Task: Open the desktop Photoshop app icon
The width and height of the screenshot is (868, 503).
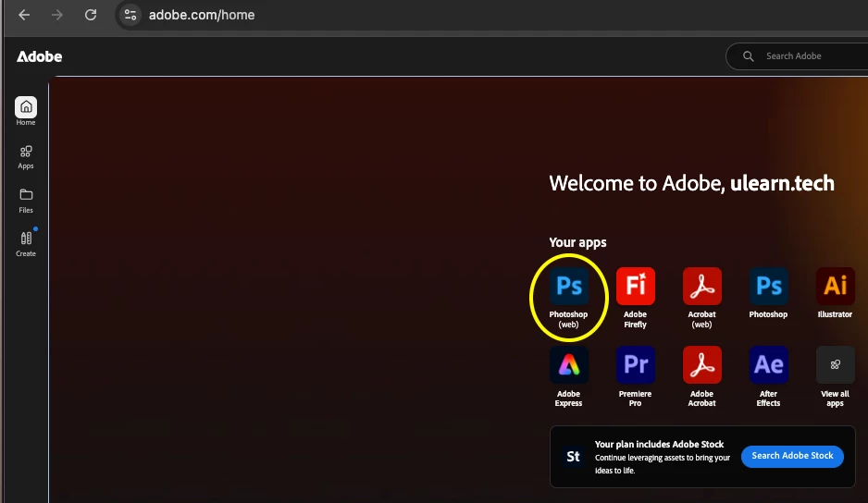Action: pyautogui.click(x=768, y=286)
